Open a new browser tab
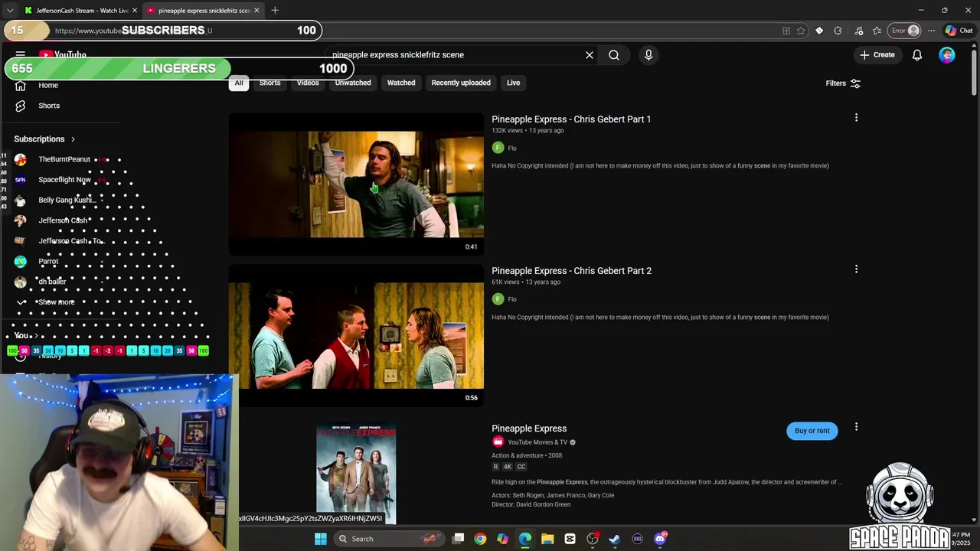The width and height of the screenshot is (980, 551). pyautogui.click(x=275, y=11)
